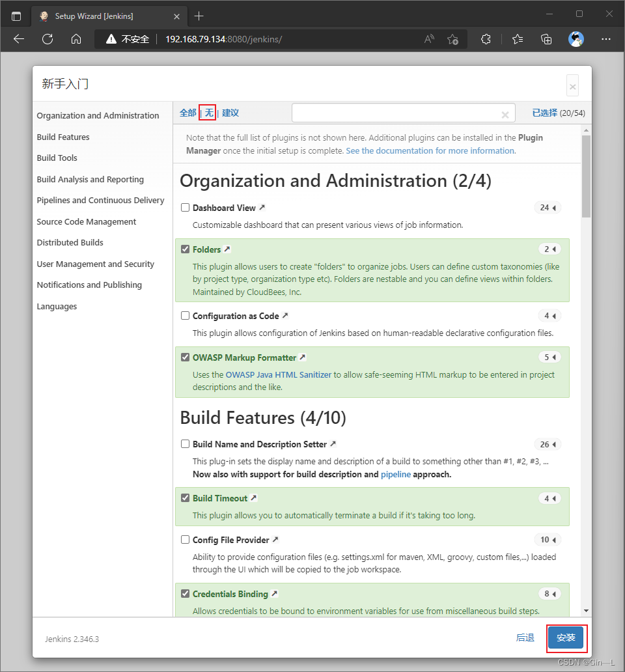Uncheck the Build Timeout plugin
Image resolution: width=625 pixels, height=672 pixels.
point(185,497)
